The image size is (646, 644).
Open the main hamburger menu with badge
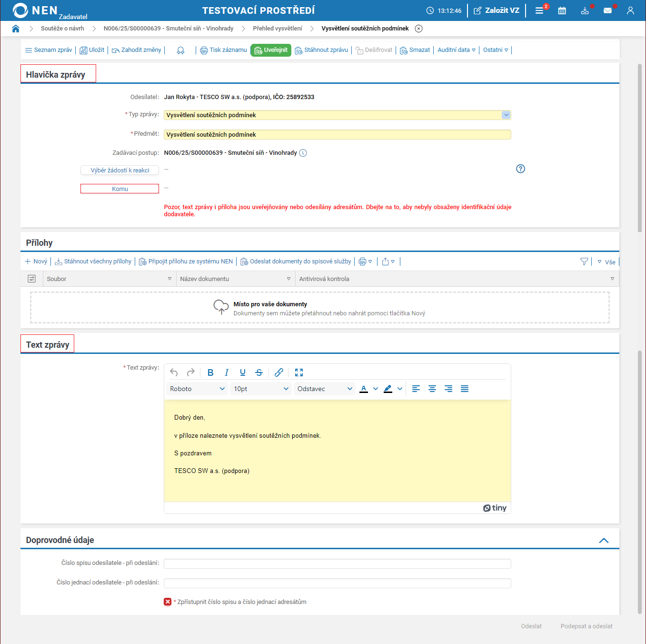(x=539, y=10)
